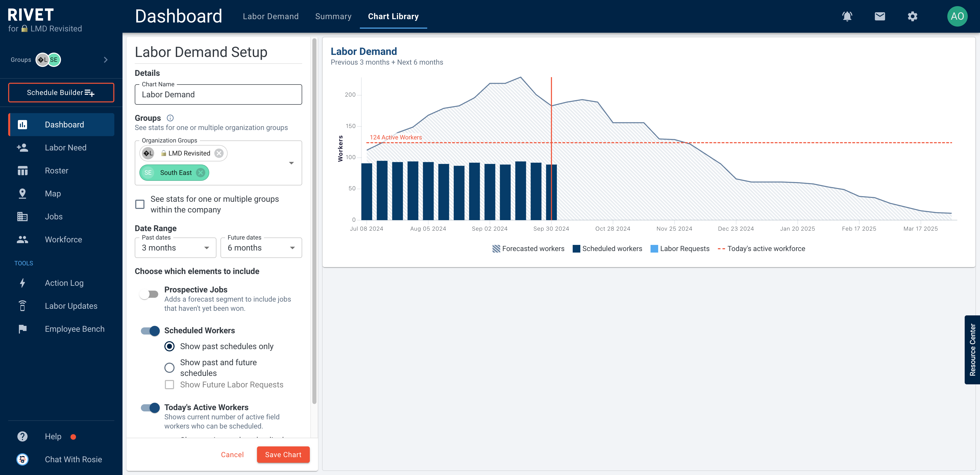Click Scheduled workers legend color swatch
Image resolution: width=980 pixels, height=475 pixels.
coord(576,249)
